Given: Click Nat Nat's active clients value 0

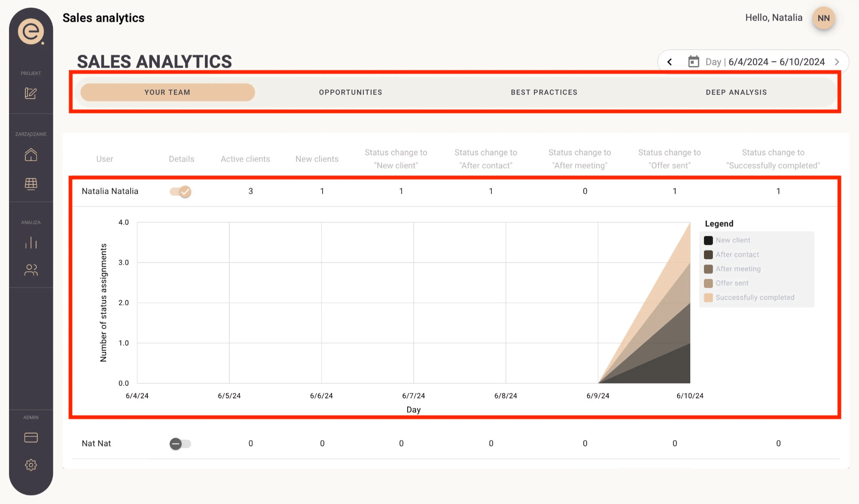Looking at the screenshot, I should [251, 443].
